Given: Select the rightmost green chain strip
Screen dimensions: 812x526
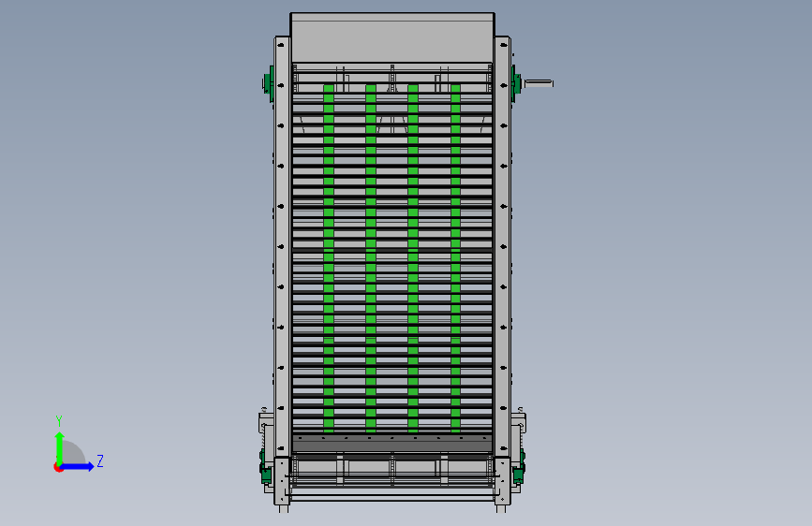Looking at the screenshot, I should (456, 257).
